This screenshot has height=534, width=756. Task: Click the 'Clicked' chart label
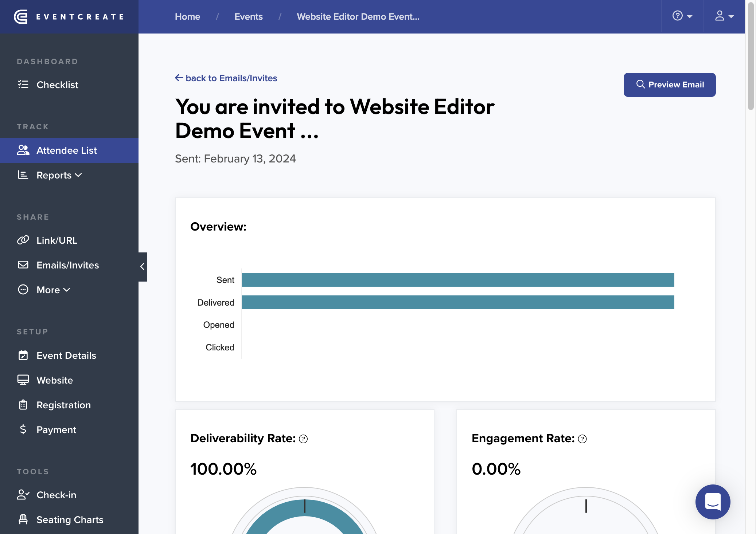click(x=220, y=348)
